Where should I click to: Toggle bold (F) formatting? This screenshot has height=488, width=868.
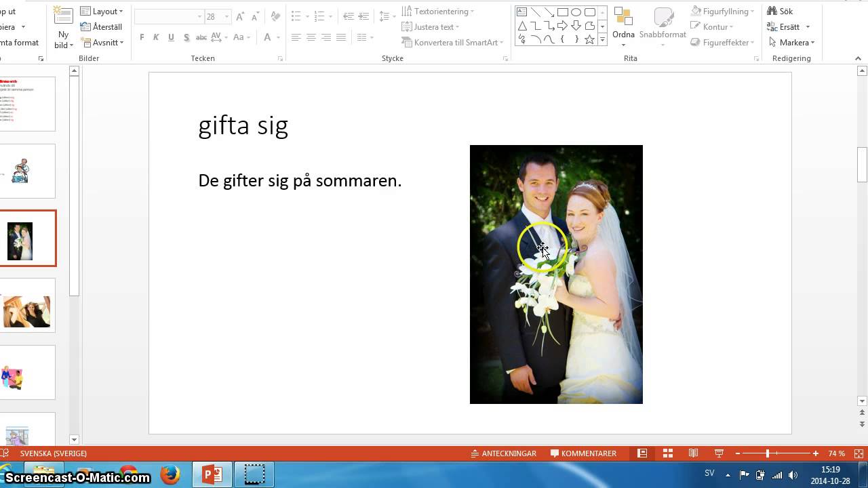142,37
